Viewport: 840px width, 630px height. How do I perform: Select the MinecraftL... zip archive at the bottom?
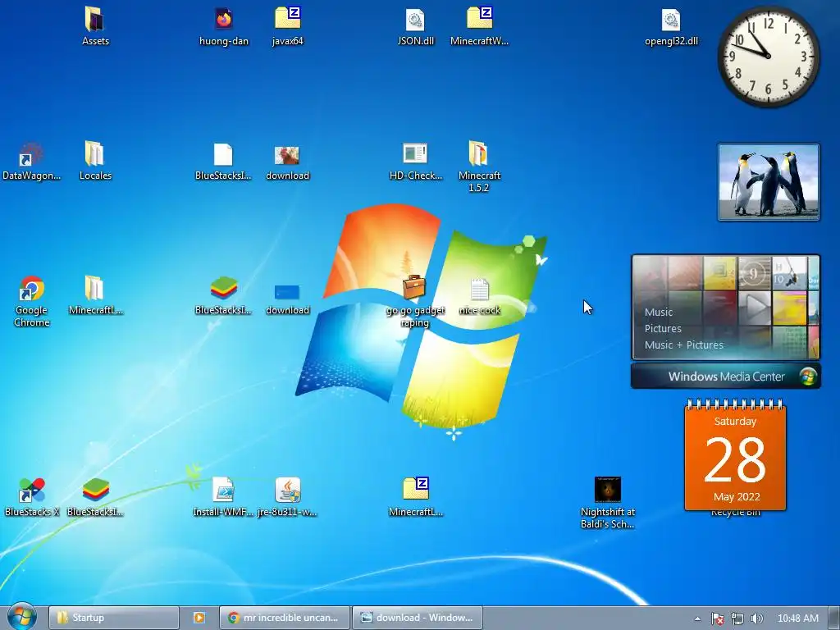pos(415,490)
